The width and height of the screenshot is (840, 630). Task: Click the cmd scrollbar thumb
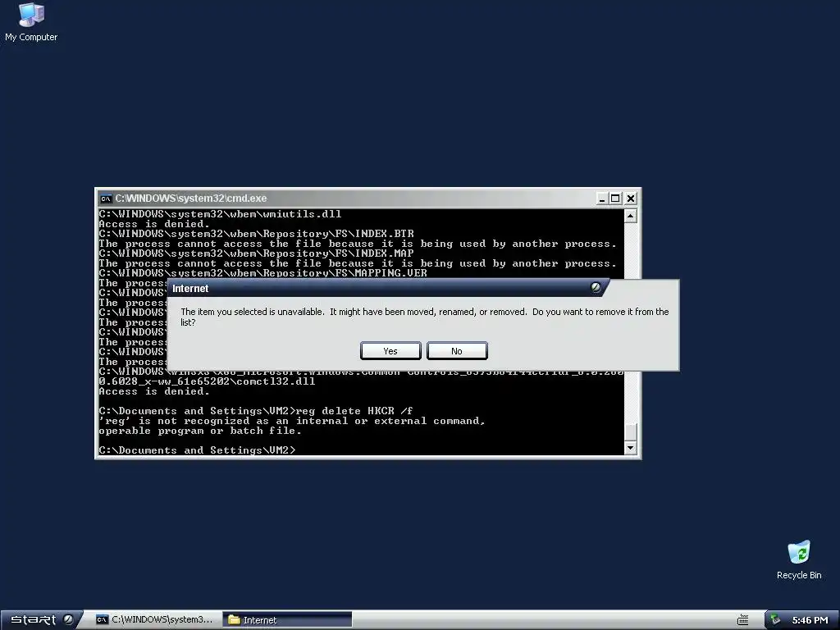point(631,431)
